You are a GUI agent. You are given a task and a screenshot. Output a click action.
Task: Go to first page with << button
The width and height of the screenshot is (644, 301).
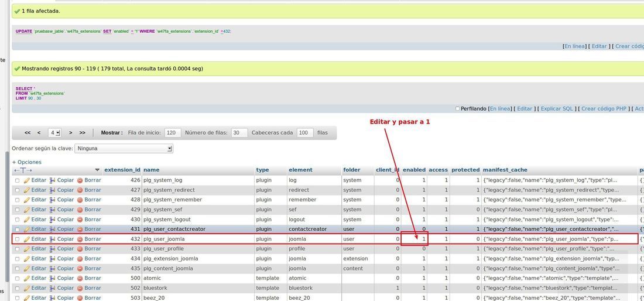tap(28, 132)
